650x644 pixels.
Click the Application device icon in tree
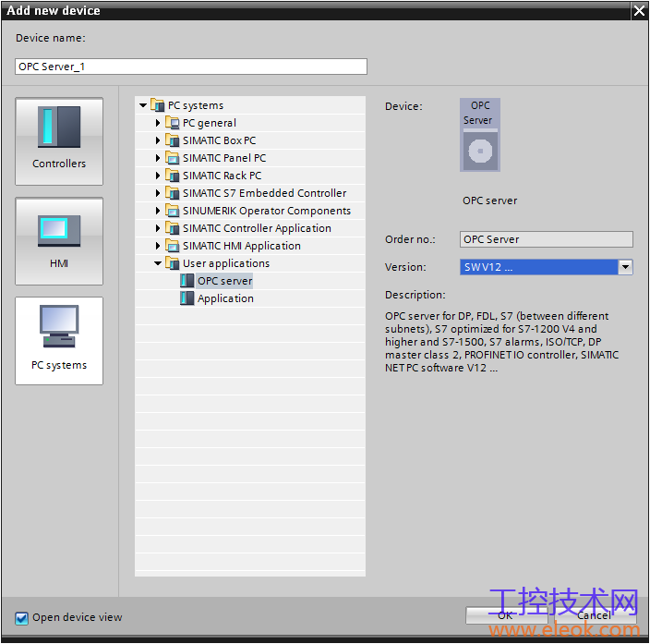[x=187, y=298]
